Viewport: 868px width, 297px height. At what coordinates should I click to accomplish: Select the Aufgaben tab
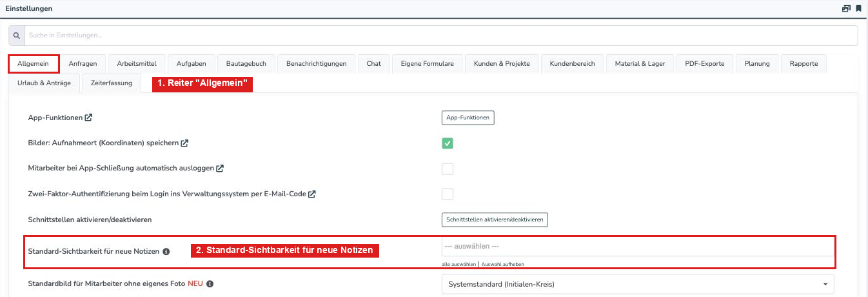(192, 64)
